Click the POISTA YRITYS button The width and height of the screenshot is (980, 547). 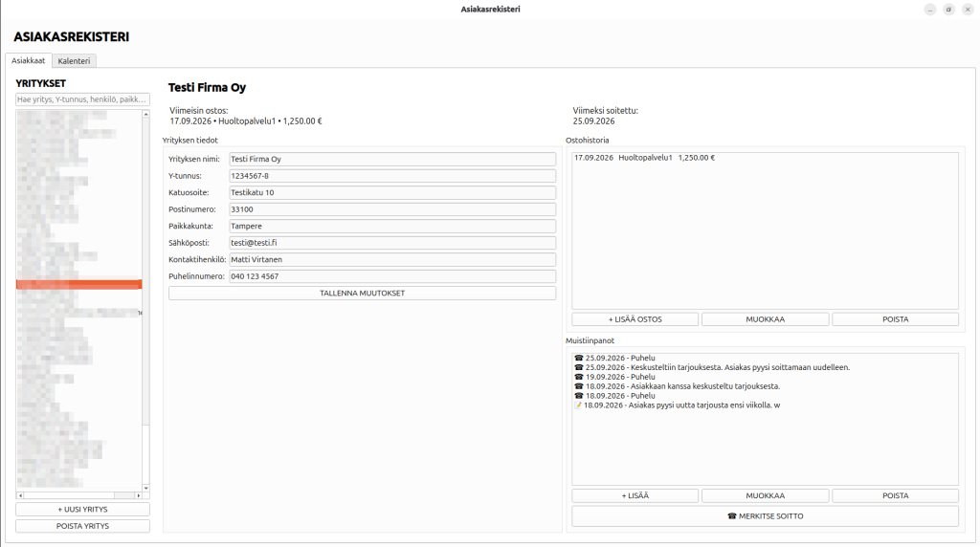pyautogui.click(x=82, y=526)
